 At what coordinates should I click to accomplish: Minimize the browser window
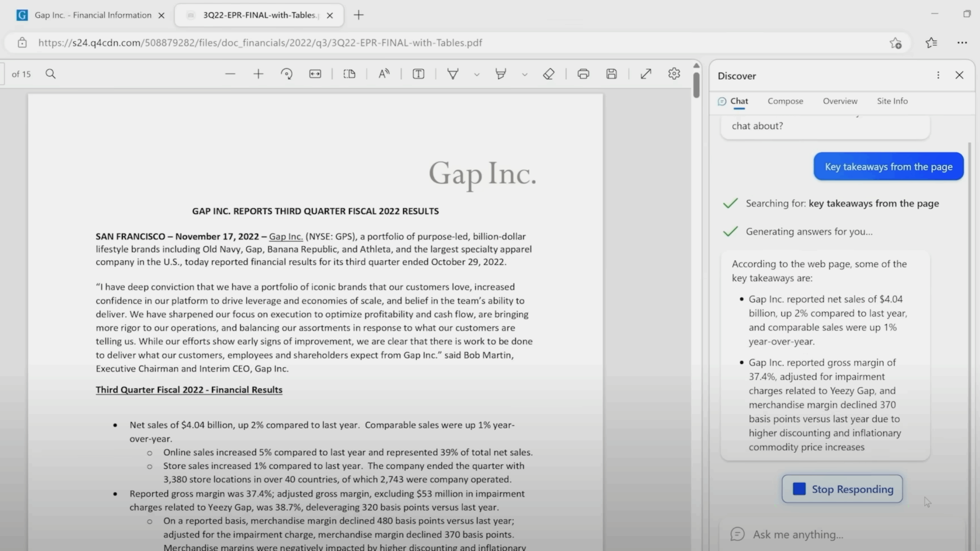934,14
